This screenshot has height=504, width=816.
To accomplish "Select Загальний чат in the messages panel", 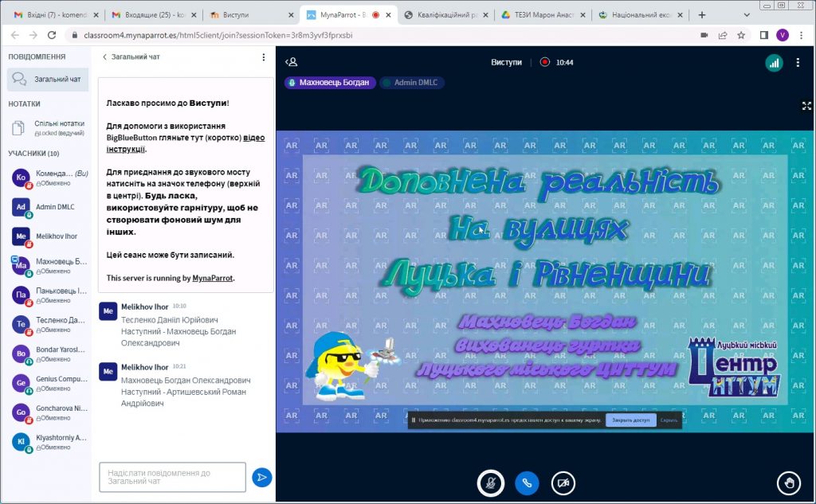I will pos(46,80).
